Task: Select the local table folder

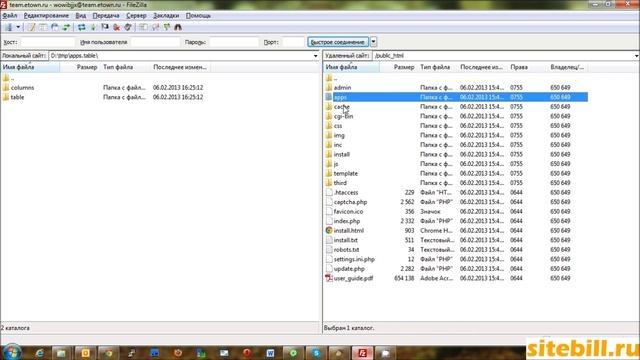Action: click(17, 97)
